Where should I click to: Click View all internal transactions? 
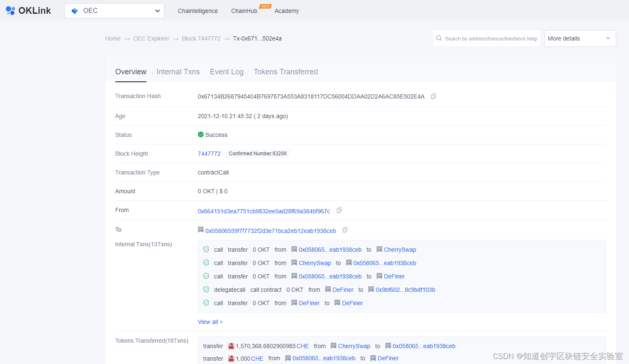(x=210, y=322)
